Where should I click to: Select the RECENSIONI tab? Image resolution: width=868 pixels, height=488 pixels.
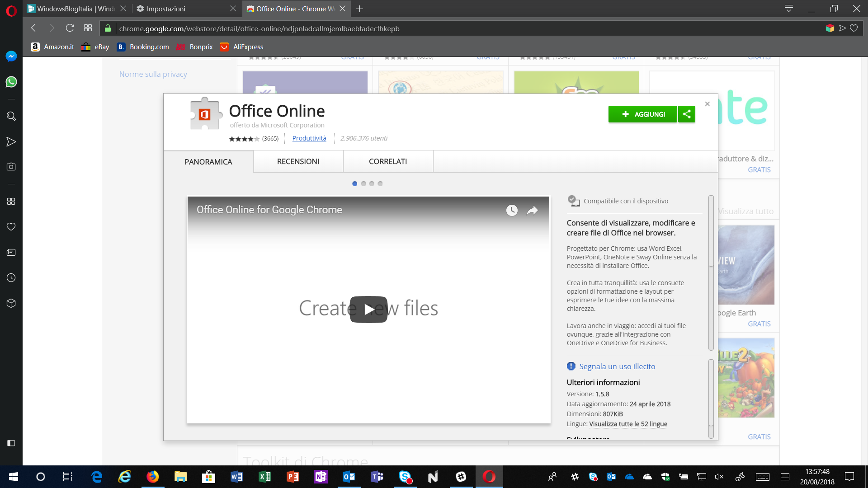(298, 161)
